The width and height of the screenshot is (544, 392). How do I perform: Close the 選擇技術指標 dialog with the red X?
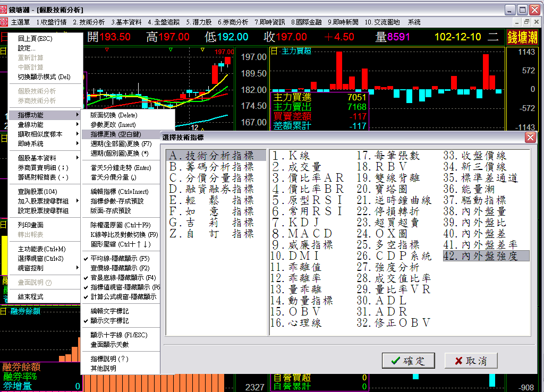pyautogui.click(x=530, y=138)
